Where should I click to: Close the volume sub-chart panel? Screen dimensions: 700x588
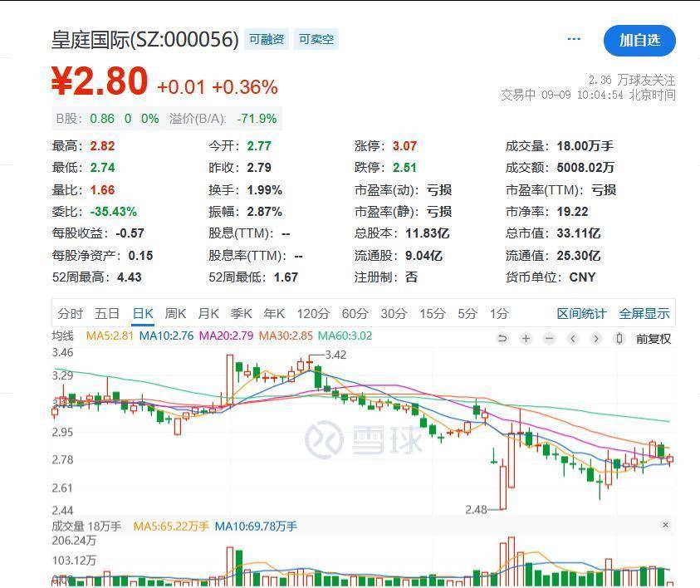[x=665, y=525]
